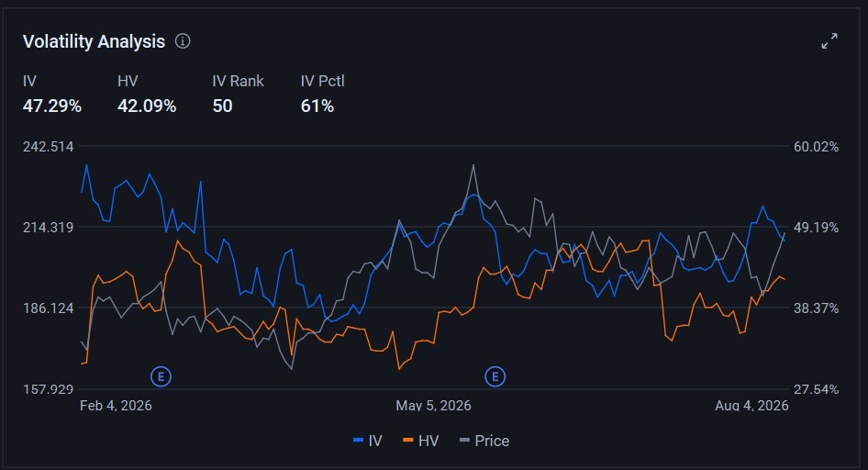
Task: Click the orange HV legend swatch
Action: tap(408, 441)
